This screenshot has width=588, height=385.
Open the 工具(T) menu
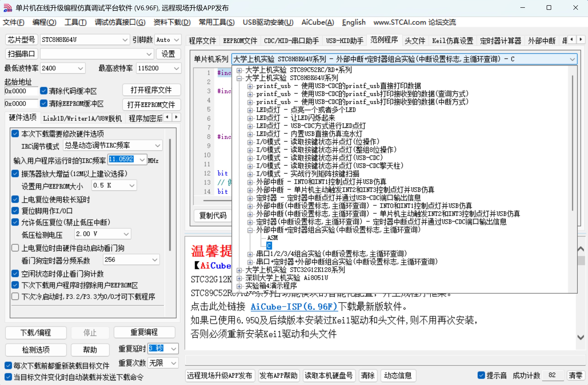point(75,22)
